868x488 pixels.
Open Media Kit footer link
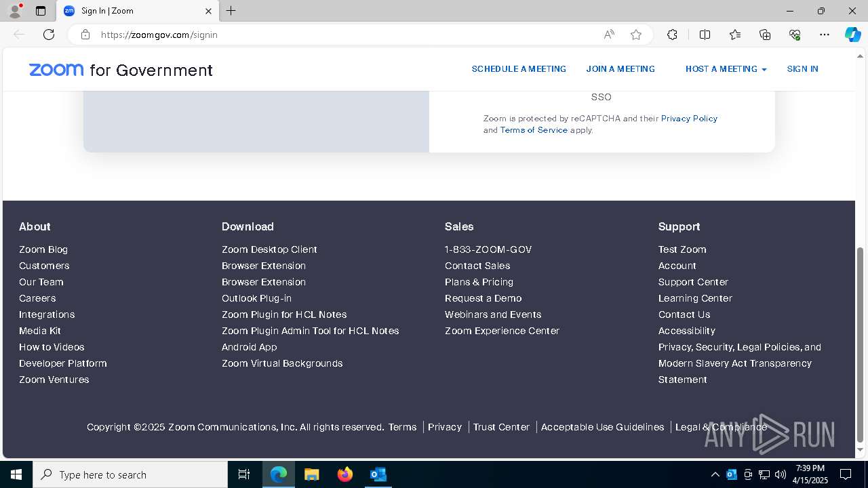(40, 331)
